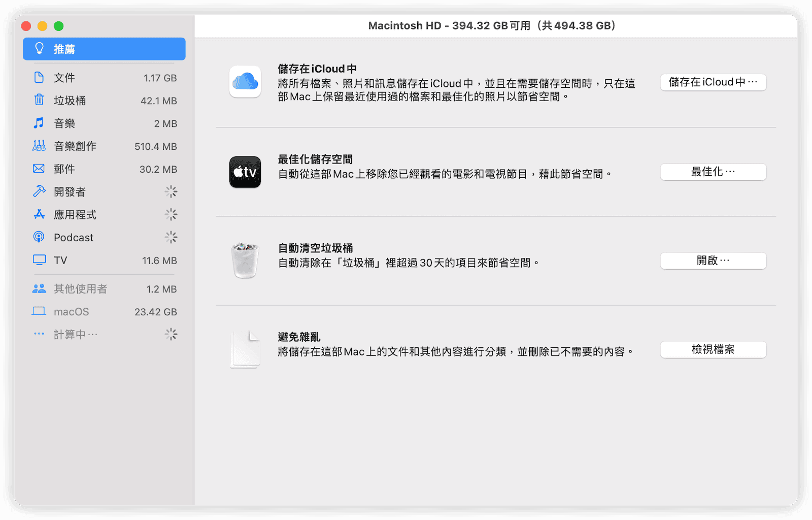Click the document icon for 文件
Screen dimensions: 812x520
pos(39,78)
